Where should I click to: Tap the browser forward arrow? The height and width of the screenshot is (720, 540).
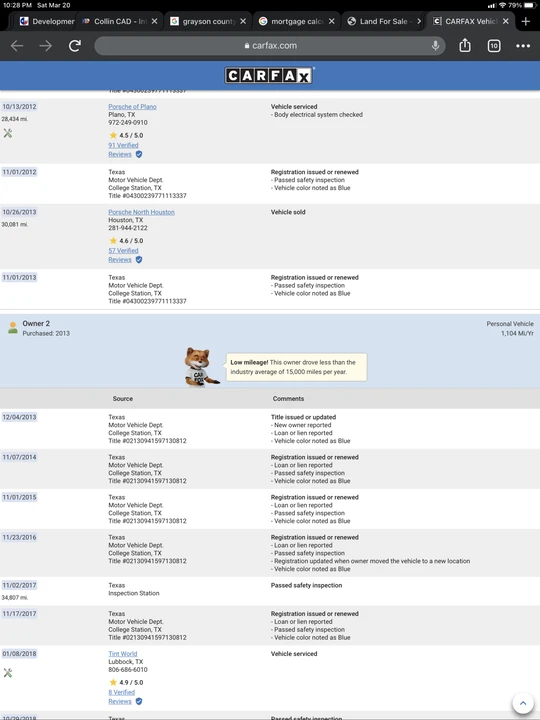[45, 45]
